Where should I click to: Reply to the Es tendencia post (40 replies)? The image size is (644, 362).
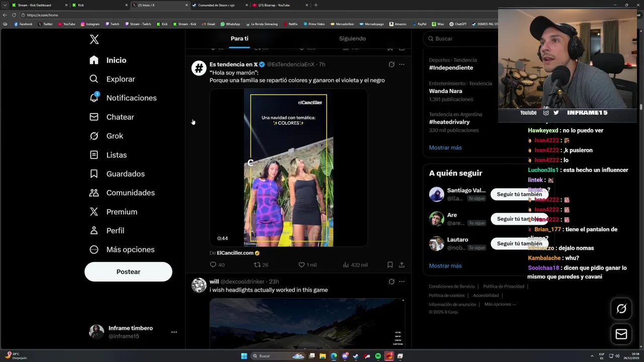tap(217, 264)
